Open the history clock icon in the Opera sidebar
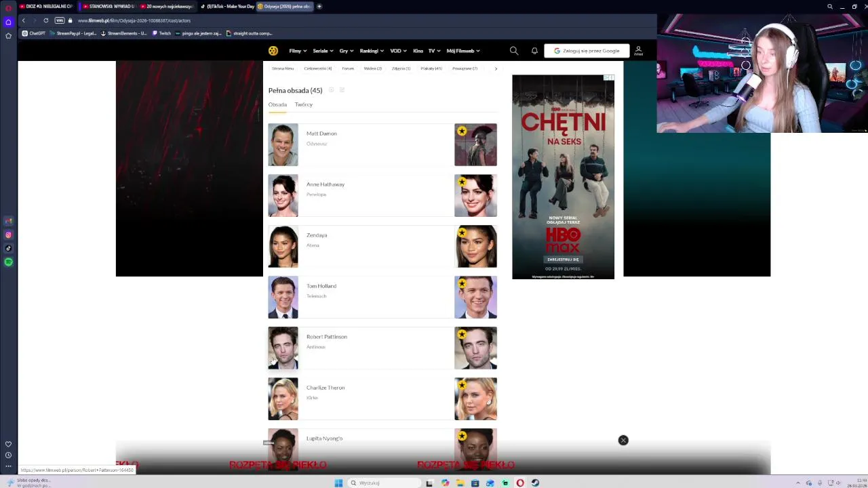Viewport: 868px width, 488px height. tap(8, 455)
